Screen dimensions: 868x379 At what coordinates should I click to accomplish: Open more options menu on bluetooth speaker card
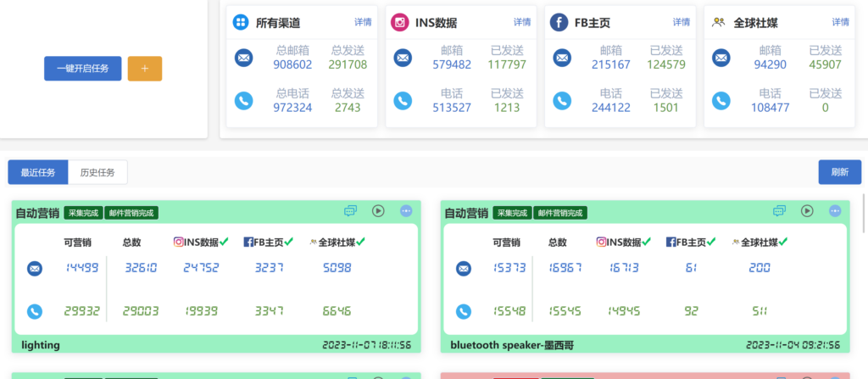coord(835,210)
